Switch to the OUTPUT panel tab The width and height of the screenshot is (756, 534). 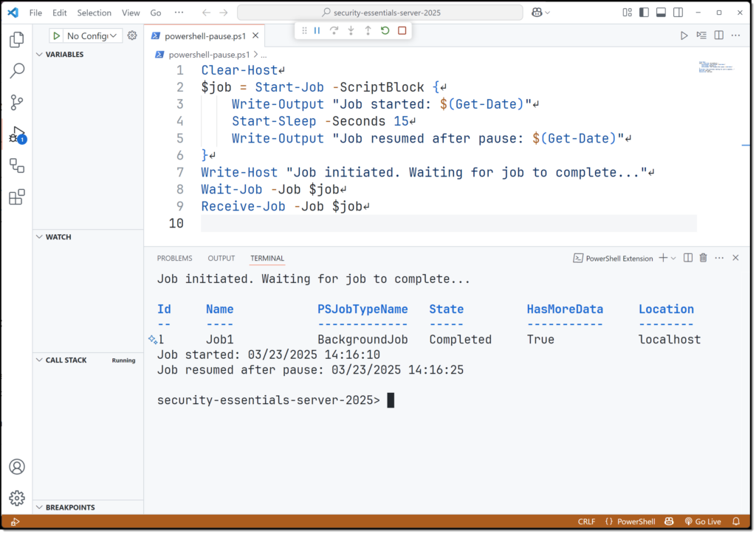[221, 258]
